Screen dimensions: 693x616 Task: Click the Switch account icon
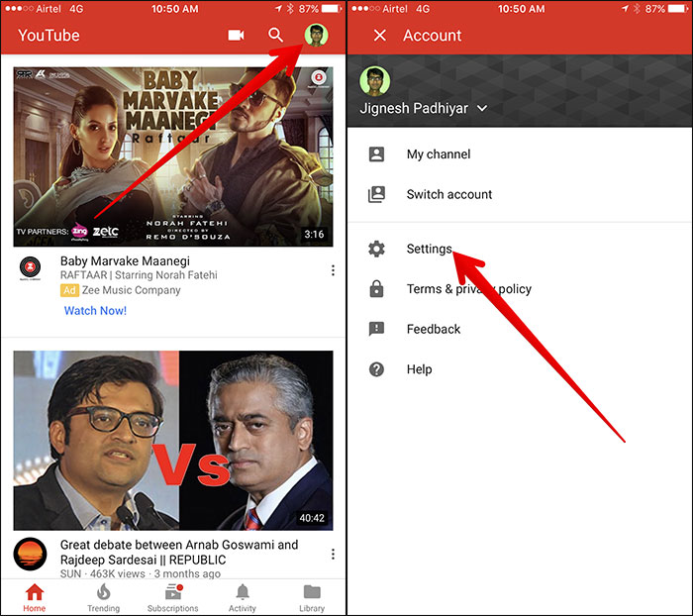(x=376, y=194)
